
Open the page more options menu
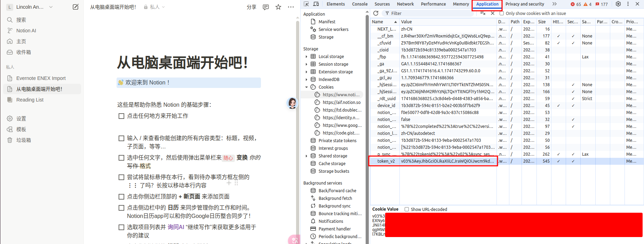pyautogui.click(x=291, y=7)
